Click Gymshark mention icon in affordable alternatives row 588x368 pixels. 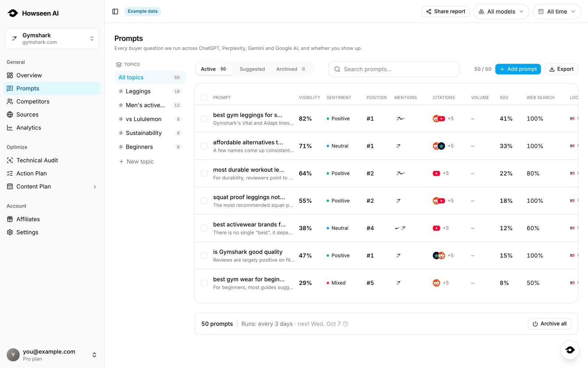click(x=398, y=146)
